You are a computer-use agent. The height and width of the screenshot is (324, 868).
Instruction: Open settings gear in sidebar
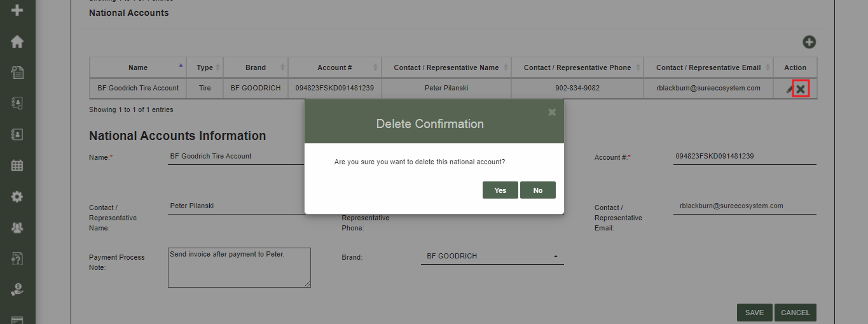(17, 197)
